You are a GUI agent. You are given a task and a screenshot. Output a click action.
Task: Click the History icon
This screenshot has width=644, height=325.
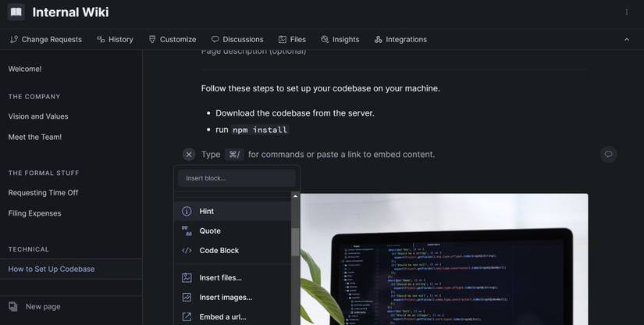click(101, 39)
